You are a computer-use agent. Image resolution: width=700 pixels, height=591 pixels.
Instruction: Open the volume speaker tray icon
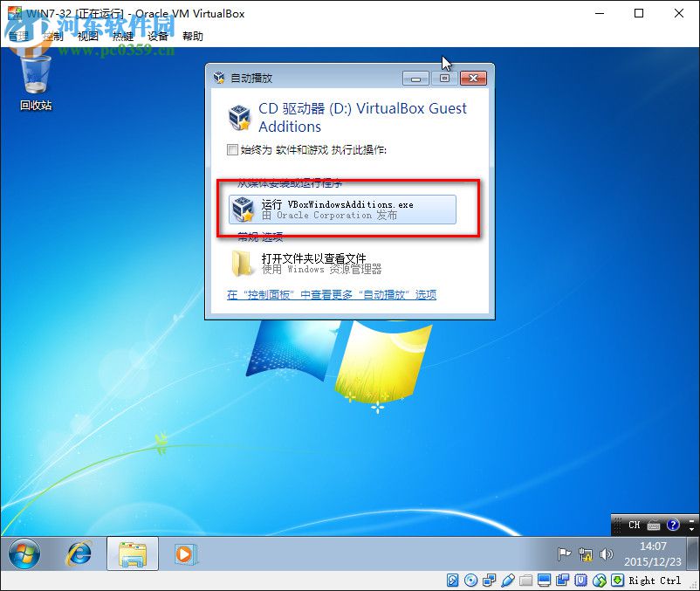(606, 554)
